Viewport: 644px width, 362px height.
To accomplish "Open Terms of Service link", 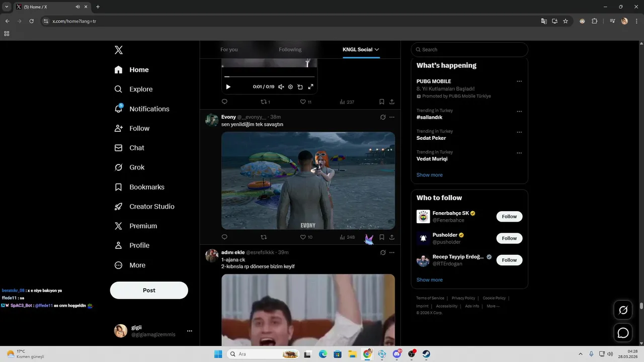I will click(x=430, y=298).
